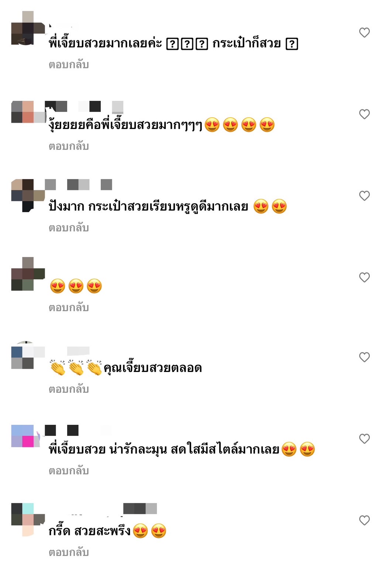This screenshot has height=570, width=392.
Task: Like the กรี๊ด สวยสะพรึง comment
Action: coord(364,520)
